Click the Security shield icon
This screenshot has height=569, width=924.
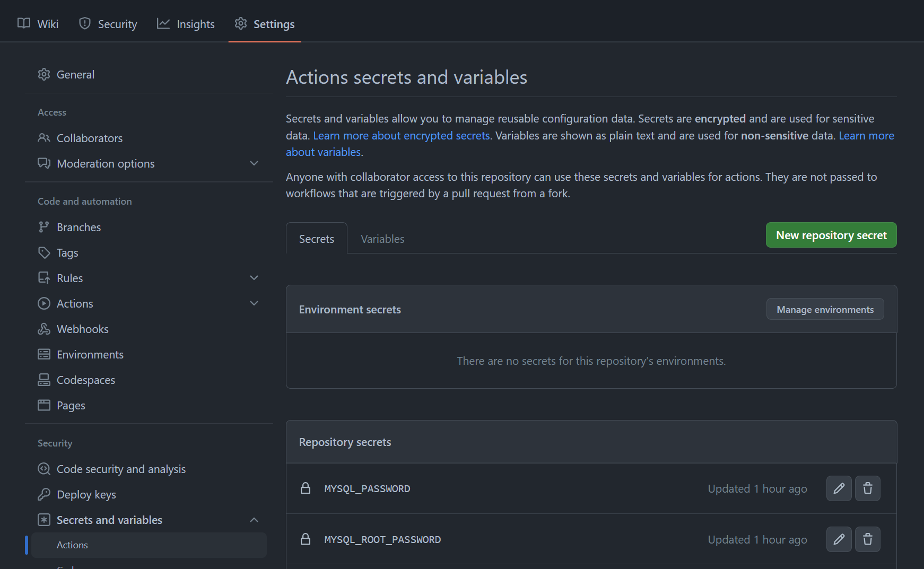coord(85,23)
